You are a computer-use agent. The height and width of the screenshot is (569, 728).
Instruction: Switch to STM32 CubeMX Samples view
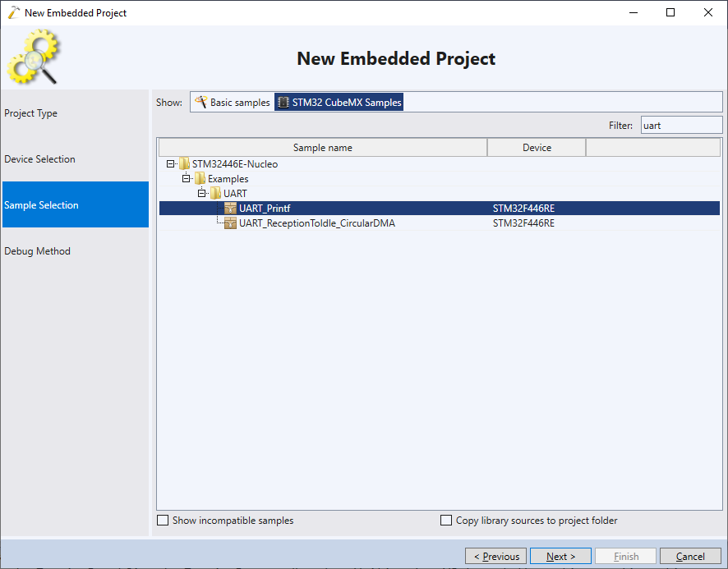339,102
